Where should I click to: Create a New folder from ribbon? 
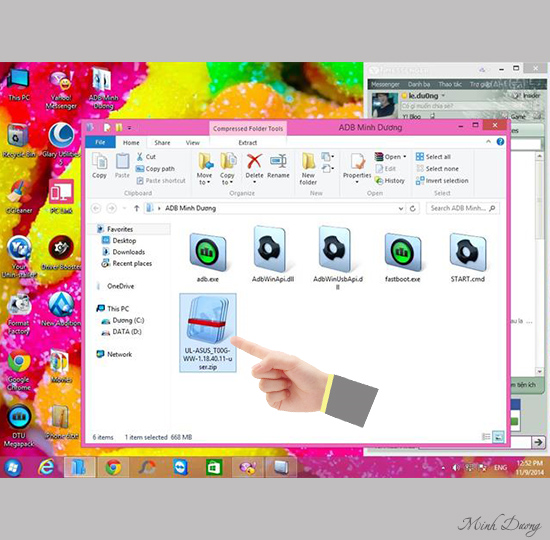coord(308,169)
